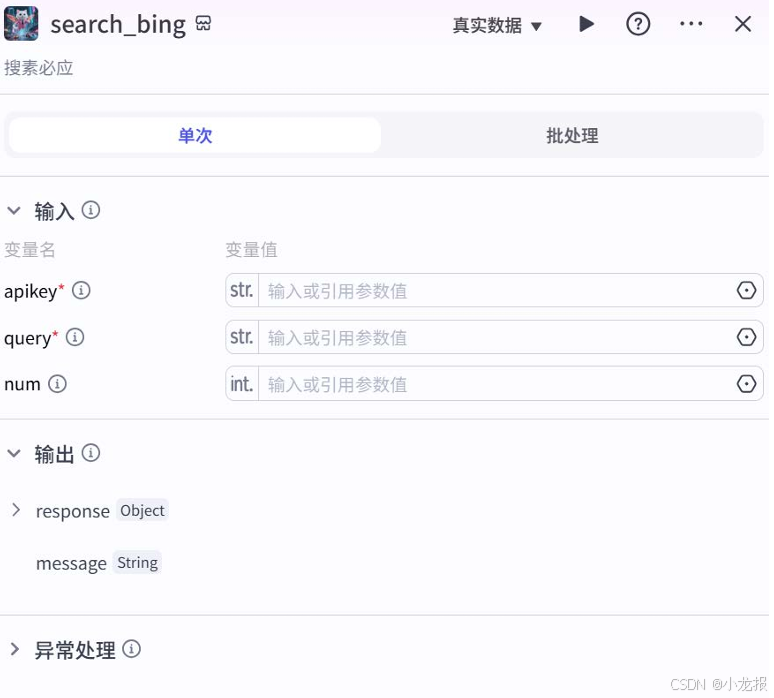
Task: Collapse the 输出 section
Action: coord(14,453)
